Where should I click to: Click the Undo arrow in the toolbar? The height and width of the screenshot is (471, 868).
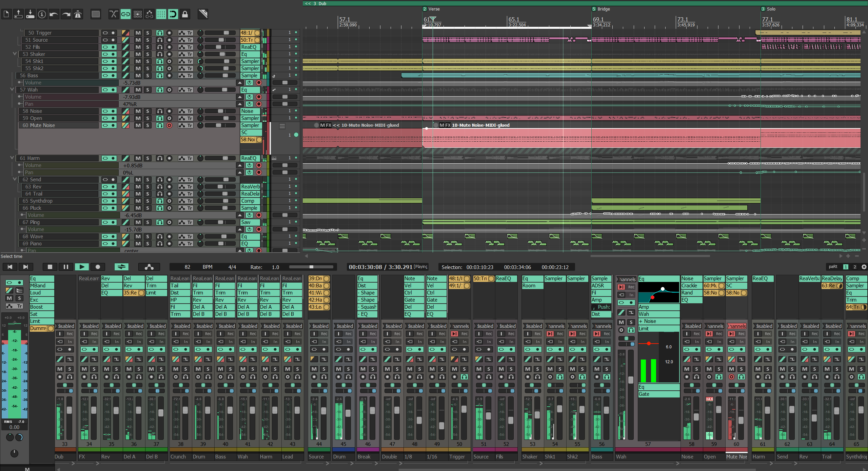pyautogui.click(x=54, y=14)
